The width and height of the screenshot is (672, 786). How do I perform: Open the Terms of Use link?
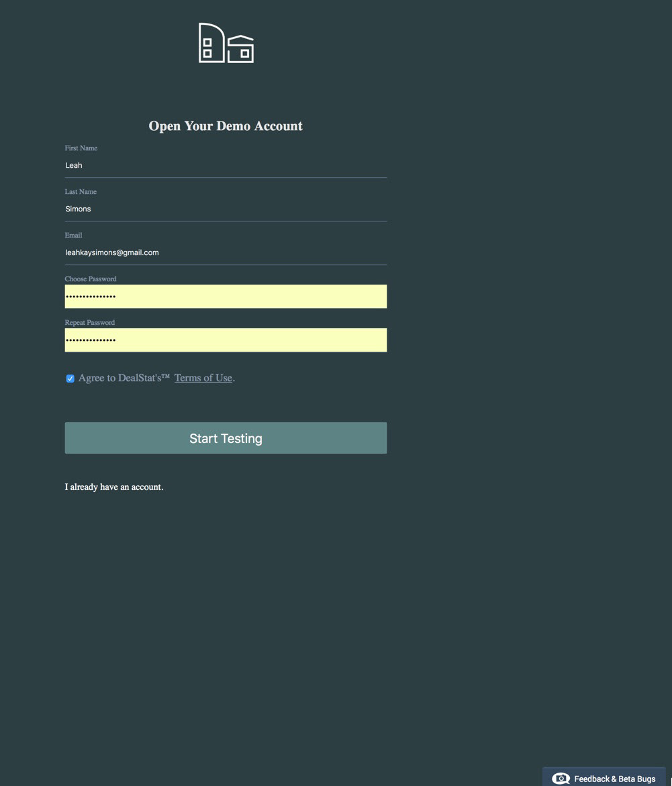pyautogui.click(x=203, y=378)
